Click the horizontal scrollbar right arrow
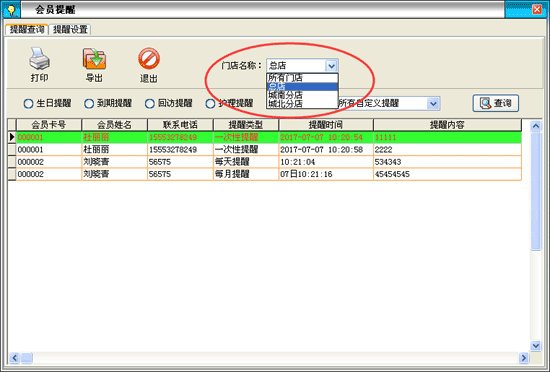This screenshot has width=550, height=372. (x=523, y=358)
